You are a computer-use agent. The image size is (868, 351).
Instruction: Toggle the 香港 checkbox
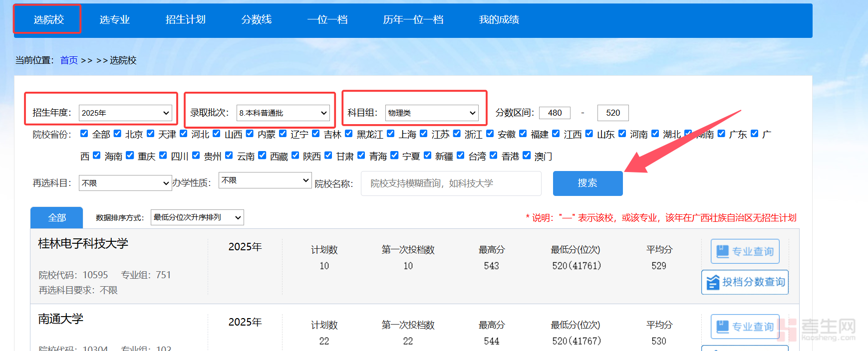493,155
